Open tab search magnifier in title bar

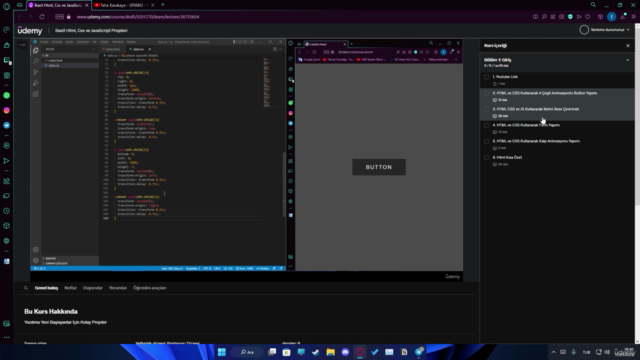pyautogui.click(x=593, y=5)
